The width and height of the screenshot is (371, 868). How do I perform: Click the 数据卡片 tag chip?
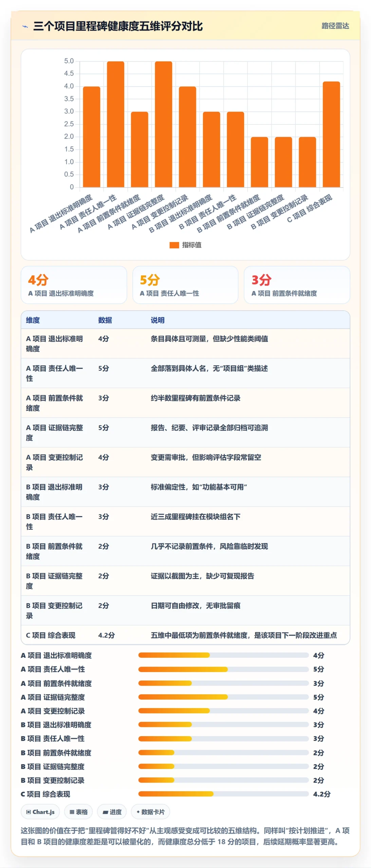(x=150, y=812)
